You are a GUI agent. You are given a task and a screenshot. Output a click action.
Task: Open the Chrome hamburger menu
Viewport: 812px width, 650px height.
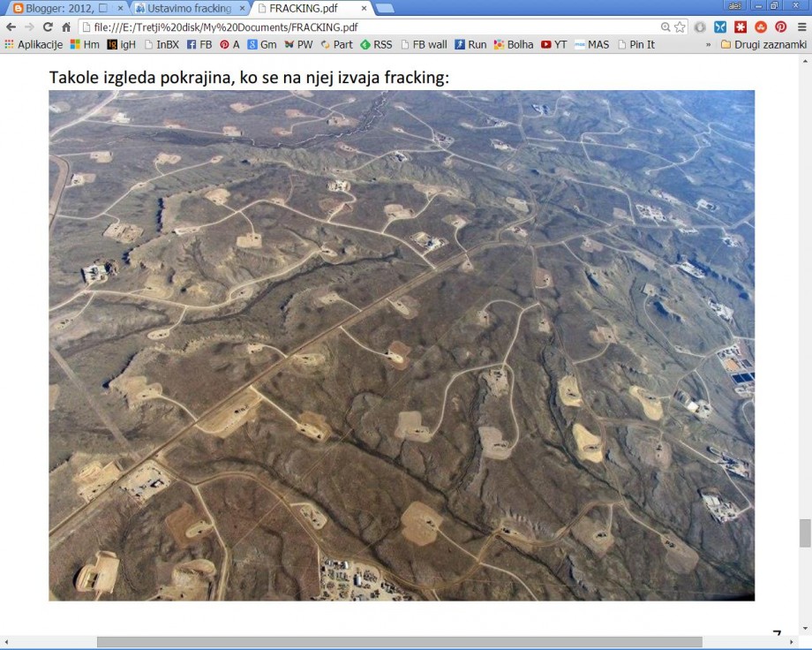801,27
